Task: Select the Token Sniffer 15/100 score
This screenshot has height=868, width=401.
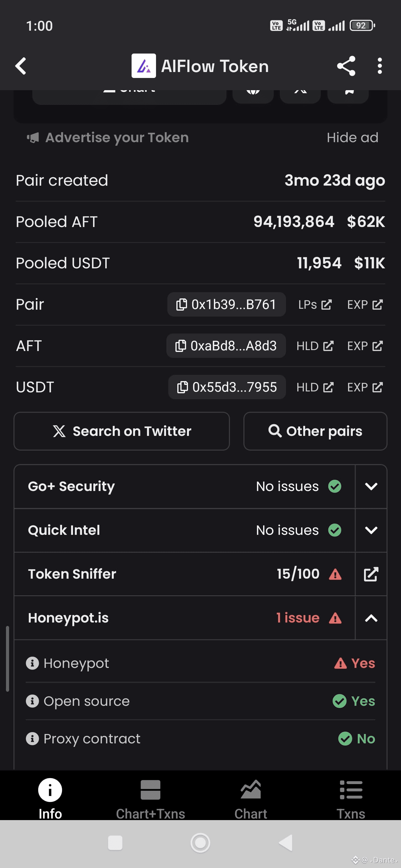Action: [x=298, y=574]
